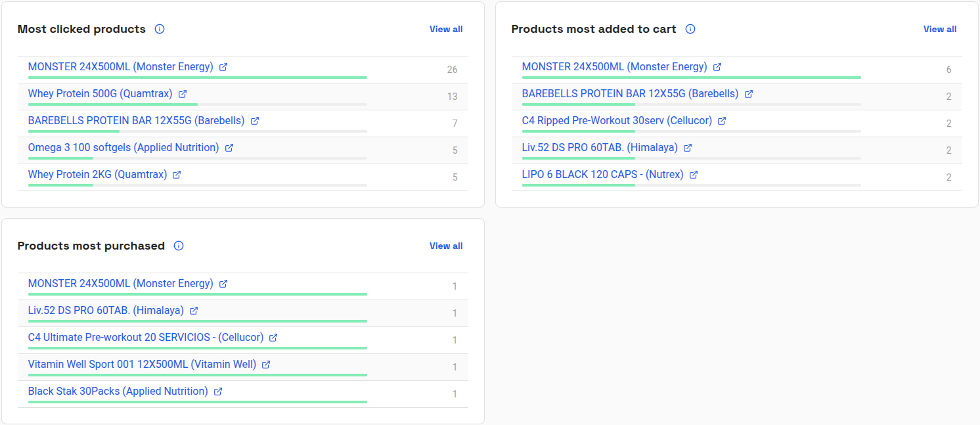Click external link icon next to C4 Ultimate Pre-workout
980x425 pixels.
click(273, 338)
